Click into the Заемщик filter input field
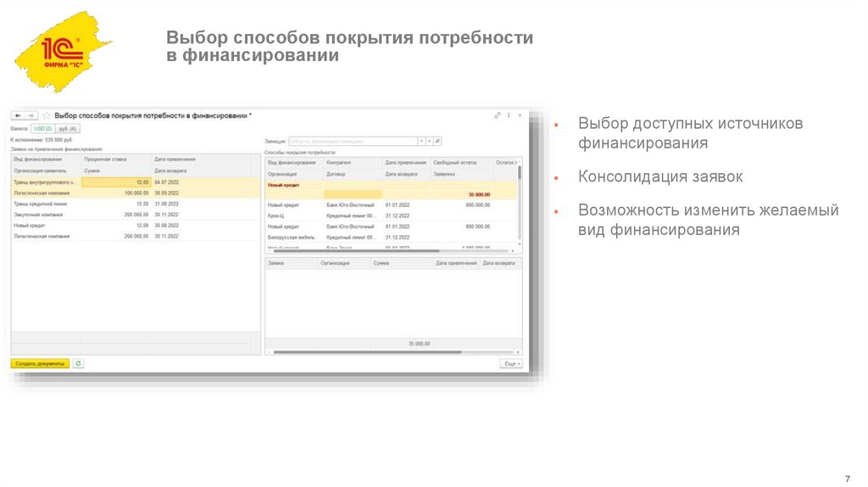The image size is (868, 487). (x=353, y=142)
